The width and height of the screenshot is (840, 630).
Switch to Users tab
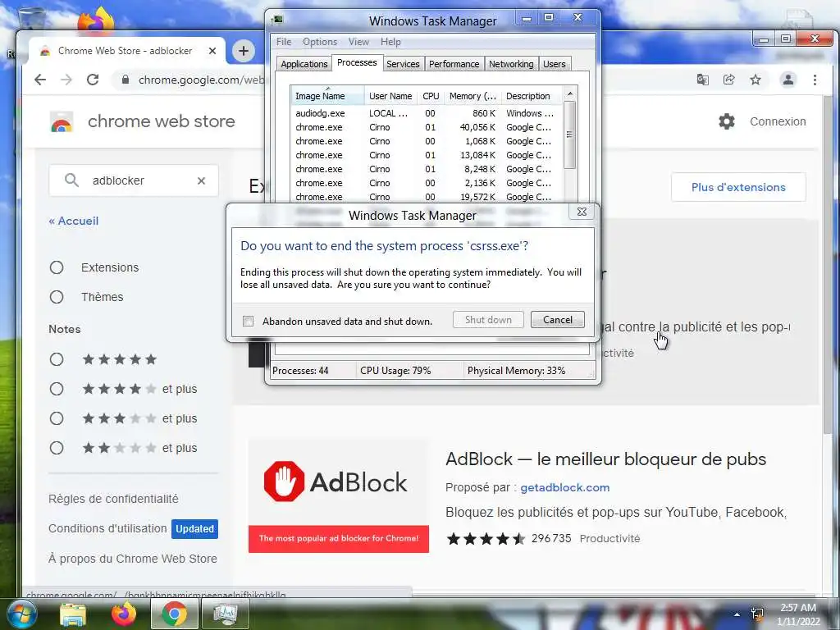pyautogui.click(x=554, y=64)
